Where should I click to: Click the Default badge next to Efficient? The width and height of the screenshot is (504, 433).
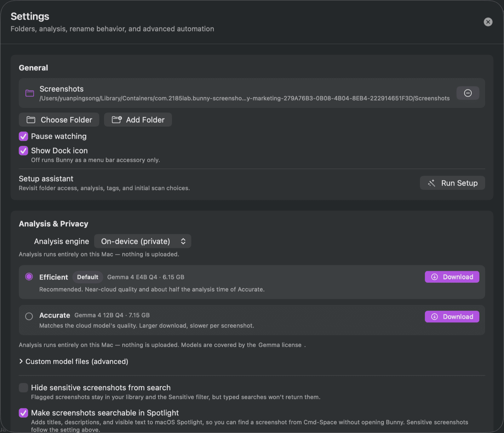[x=88, y=277]
